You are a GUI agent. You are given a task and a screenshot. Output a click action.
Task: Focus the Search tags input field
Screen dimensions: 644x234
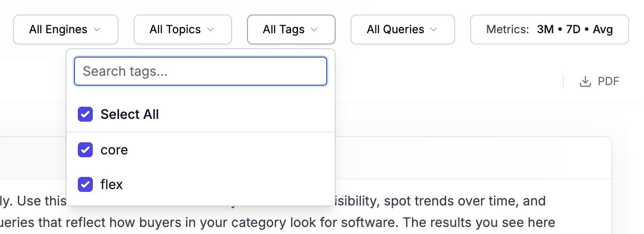tap(201, 71)
